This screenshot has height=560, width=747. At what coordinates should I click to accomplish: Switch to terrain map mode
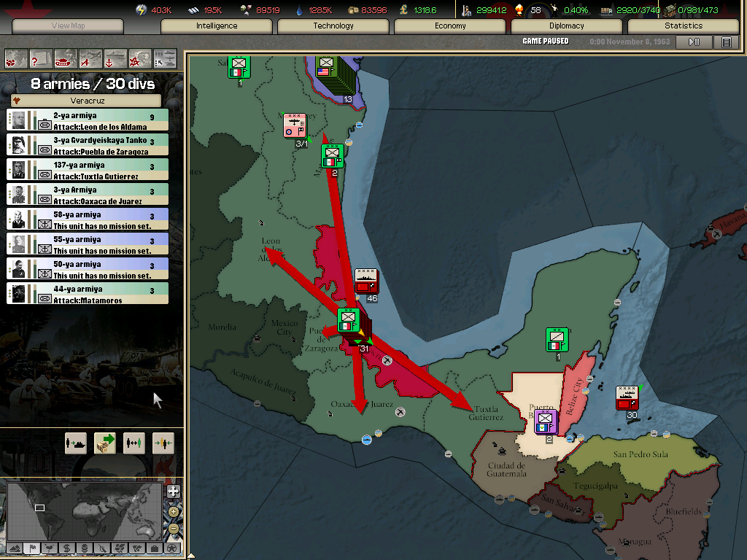coord(14,548)
